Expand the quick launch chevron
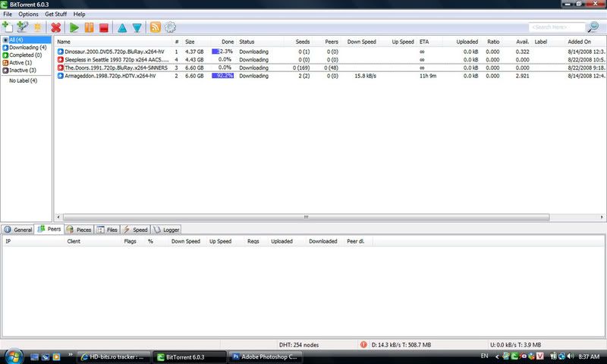The height and width of the screenshot is (364, 607). pos(71,354)
